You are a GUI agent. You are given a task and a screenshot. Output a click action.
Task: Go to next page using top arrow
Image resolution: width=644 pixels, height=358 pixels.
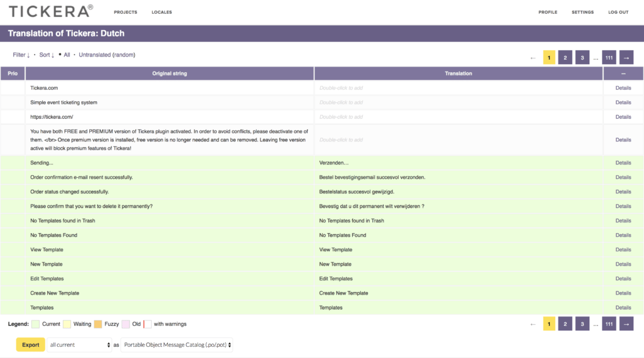[626, 58]
